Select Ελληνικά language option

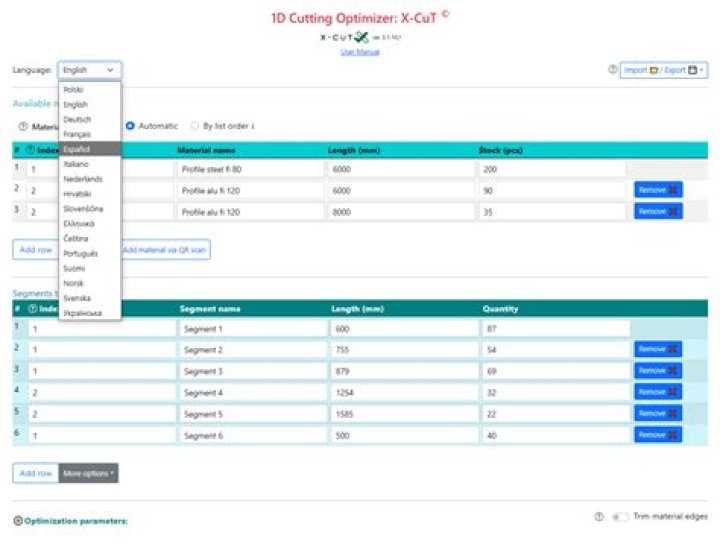coord(90,224)
